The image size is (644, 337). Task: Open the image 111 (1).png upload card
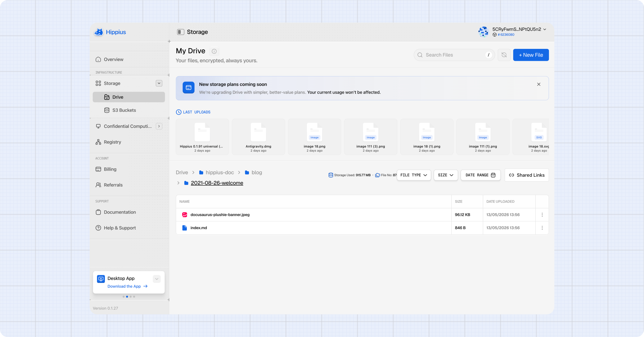(483, 137)
